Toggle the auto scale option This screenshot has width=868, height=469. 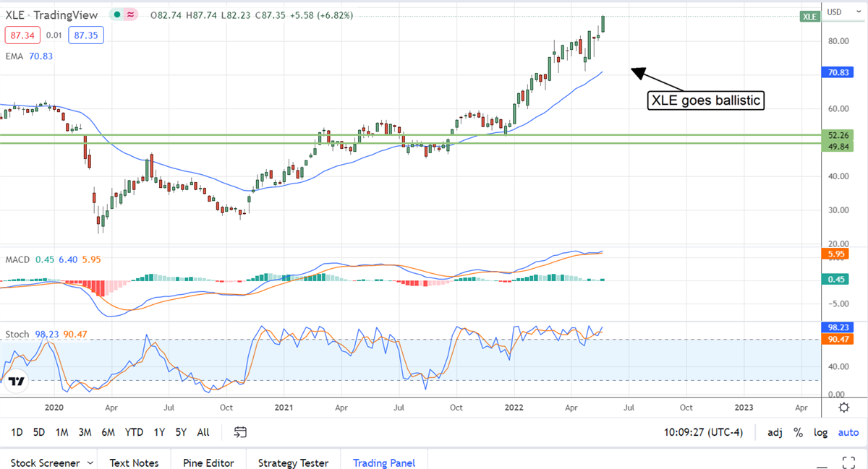848,432
